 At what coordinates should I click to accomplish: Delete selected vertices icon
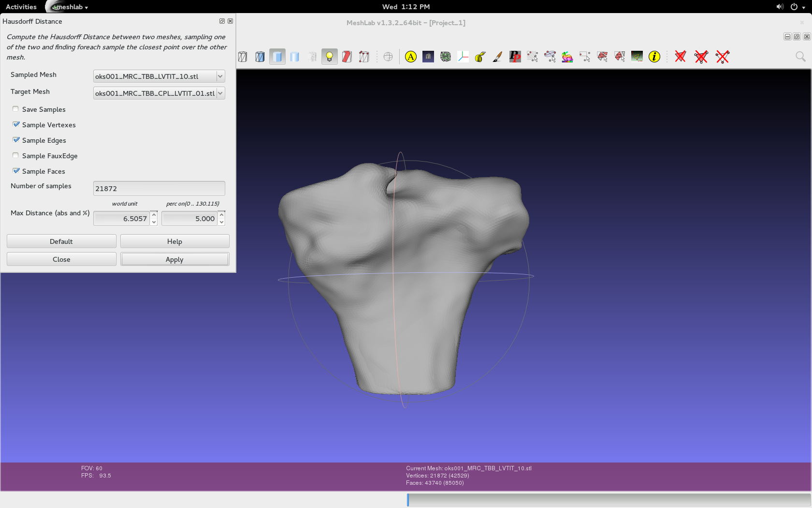(x=723, y=57)
